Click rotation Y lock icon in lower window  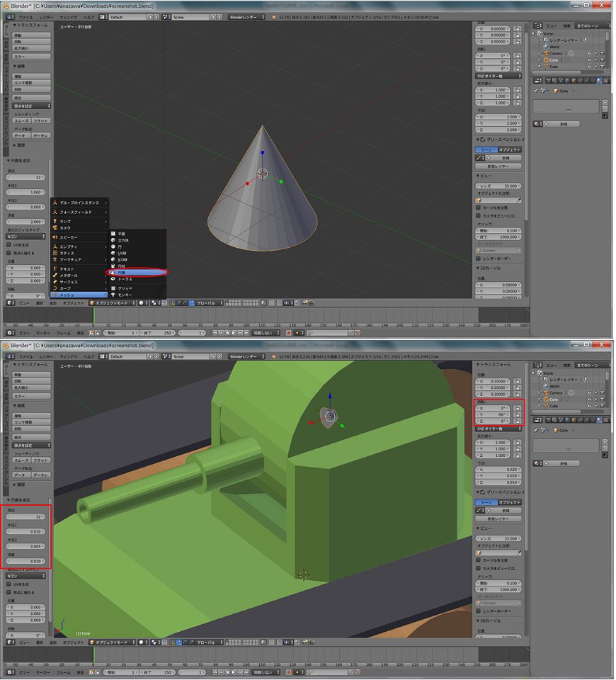[518, 414]
